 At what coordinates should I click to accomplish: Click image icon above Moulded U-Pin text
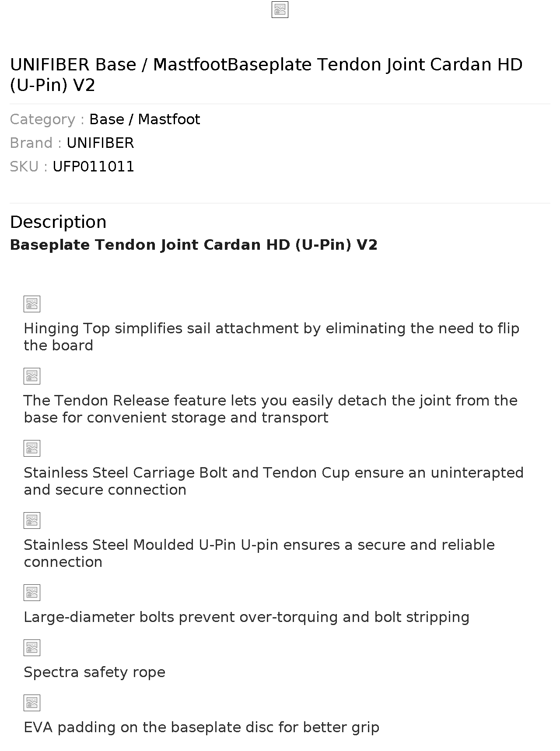pyautogui.click(x=32, y=520)
